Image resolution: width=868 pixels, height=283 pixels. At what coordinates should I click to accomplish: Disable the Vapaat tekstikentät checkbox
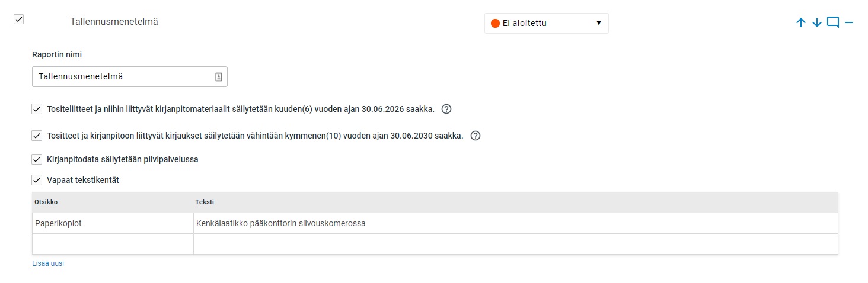(37, 180)
